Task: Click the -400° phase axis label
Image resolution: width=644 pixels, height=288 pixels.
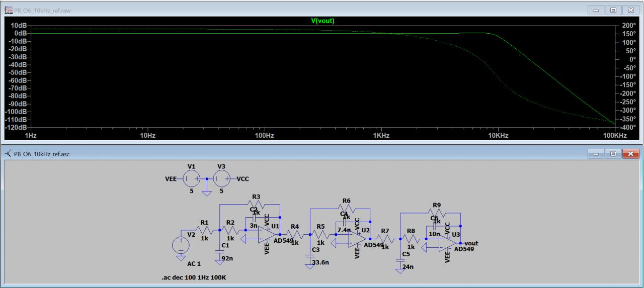Action: (x=629, y=128)
